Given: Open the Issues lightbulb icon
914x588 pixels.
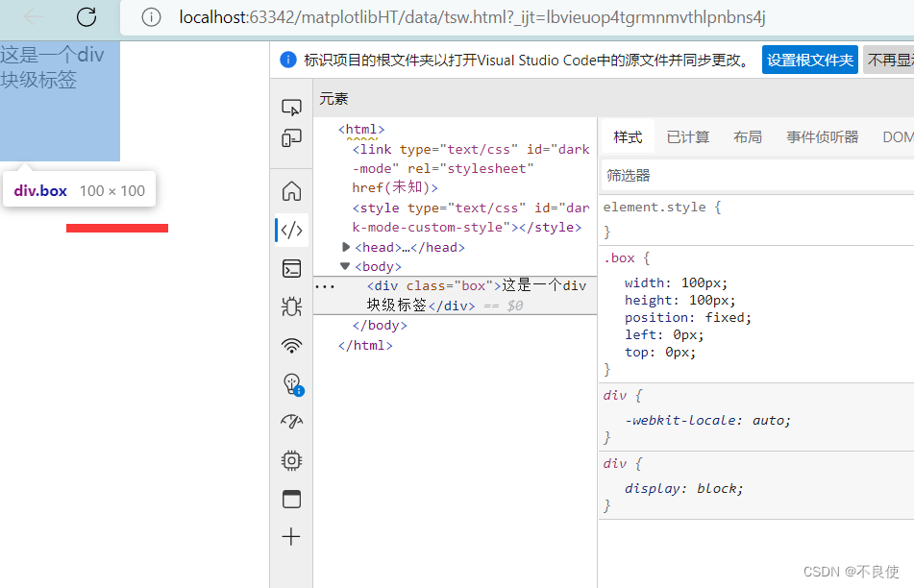Looking at the screenshot, I should point(292,384).
